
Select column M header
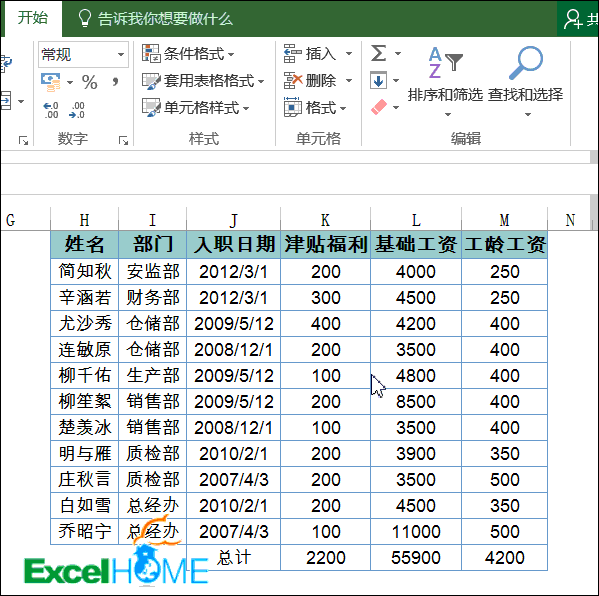point(505,220)
